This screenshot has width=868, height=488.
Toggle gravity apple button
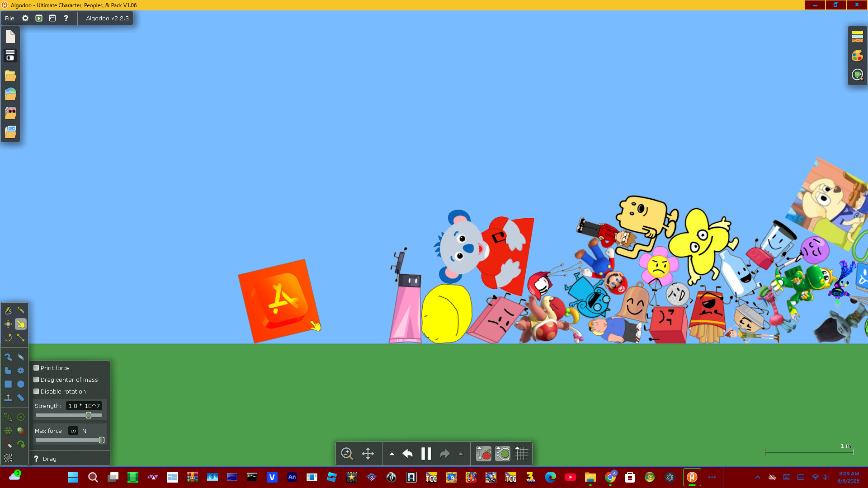pos(483,454)
